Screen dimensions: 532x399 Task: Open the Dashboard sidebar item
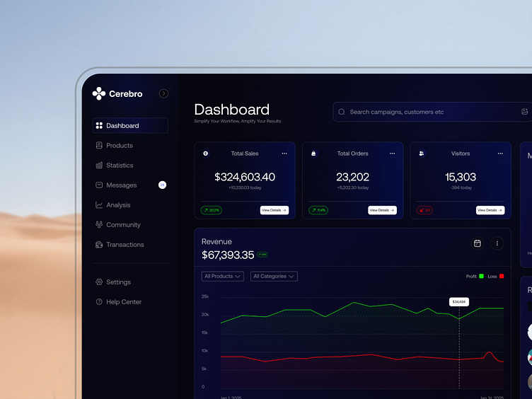[x=130, y=125]
